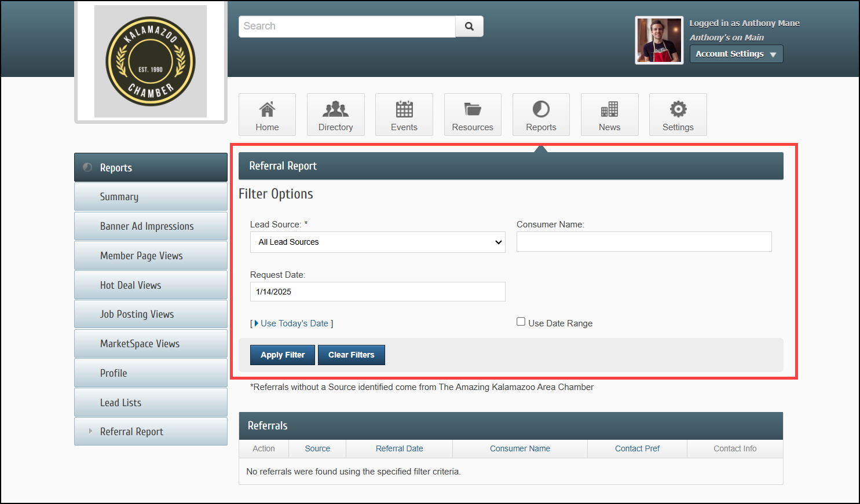The width and height of the screenshot is (860, 504).
Task: Click the News building icon
Action: [609, 109]
